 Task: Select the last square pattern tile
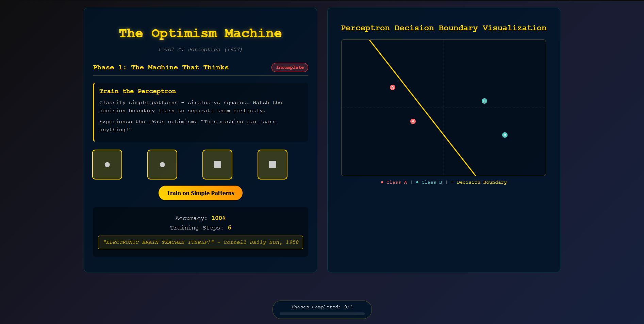point(273,165)
